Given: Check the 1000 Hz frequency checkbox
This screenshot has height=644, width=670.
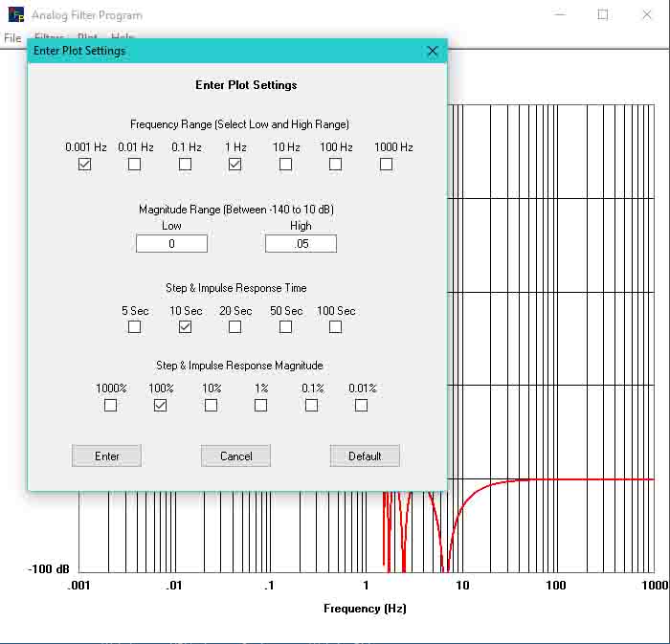Looking at the screenshot, I should coord(386,164).
